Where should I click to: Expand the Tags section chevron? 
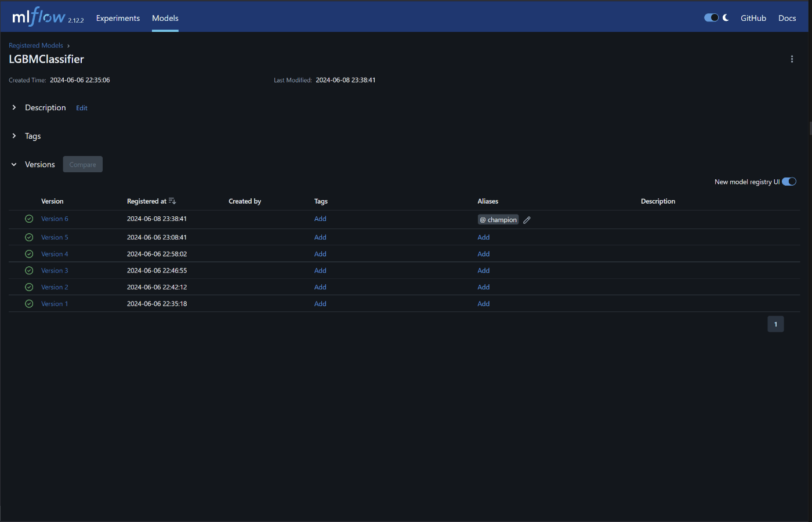[x=14, y=136]
